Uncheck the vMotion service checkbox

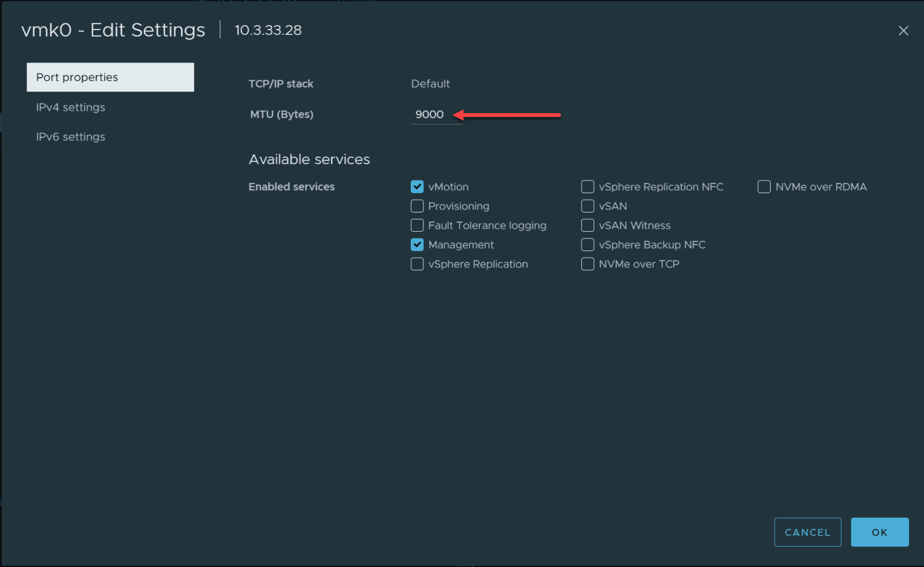click(417, 187)
